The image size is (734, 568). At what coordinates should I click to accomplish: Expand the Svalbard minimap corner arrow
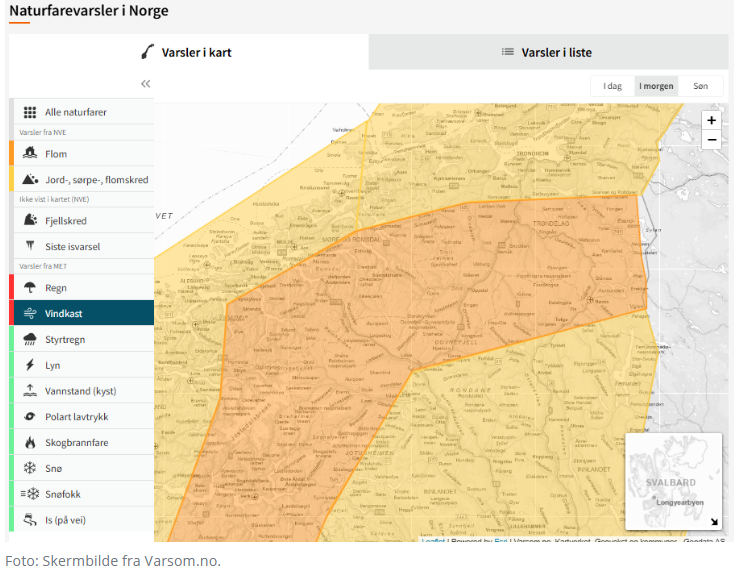714,522
